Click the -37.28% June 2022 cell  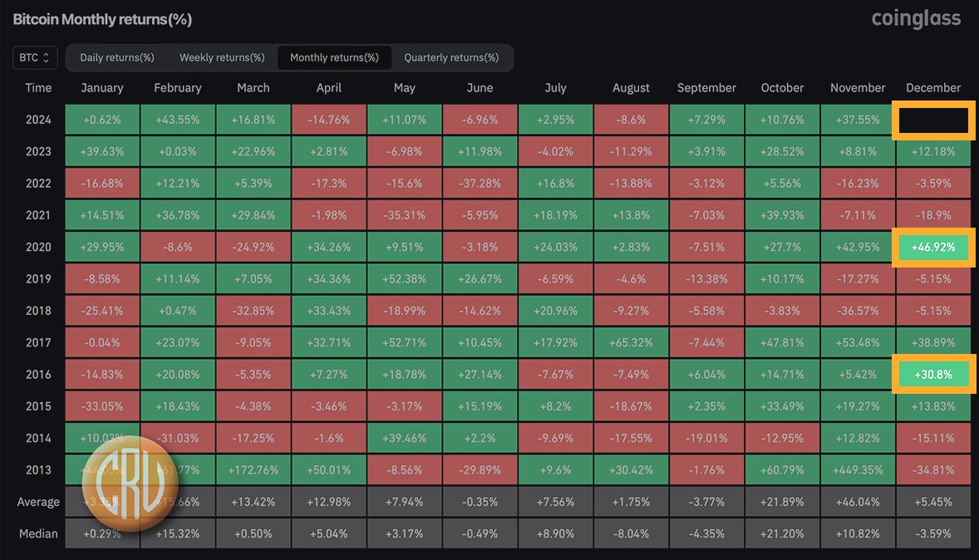(x=480, y=183)
